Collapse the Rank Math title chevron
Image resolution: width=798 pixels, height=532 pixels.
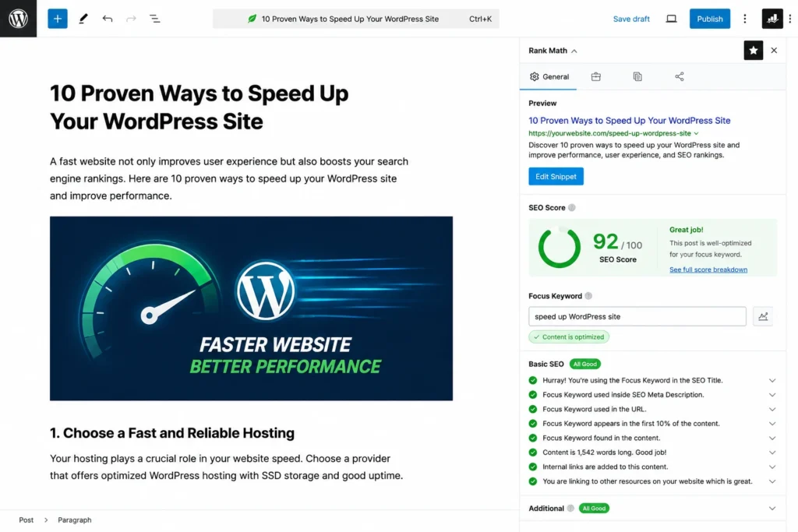574,51
